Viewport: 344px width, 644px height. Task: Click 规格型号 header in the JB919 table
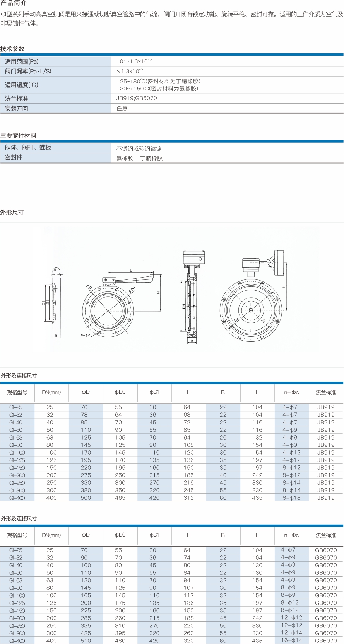tap(17, 392)
